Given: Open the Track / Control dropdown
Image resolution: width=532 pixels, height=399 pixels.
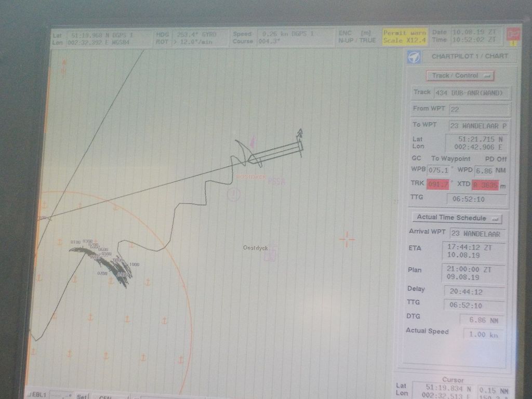Looking at the screenshot, I should click(x=460, y=76).
